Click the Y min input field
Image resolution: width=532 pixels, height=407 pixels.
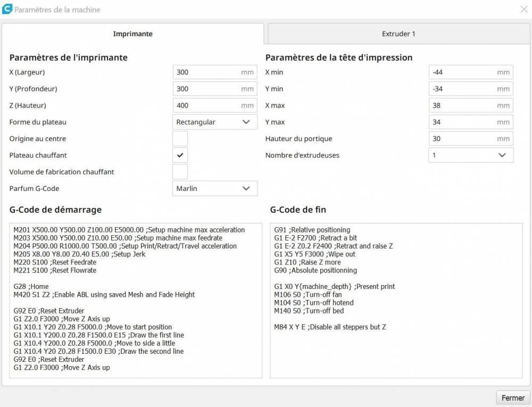463,89
